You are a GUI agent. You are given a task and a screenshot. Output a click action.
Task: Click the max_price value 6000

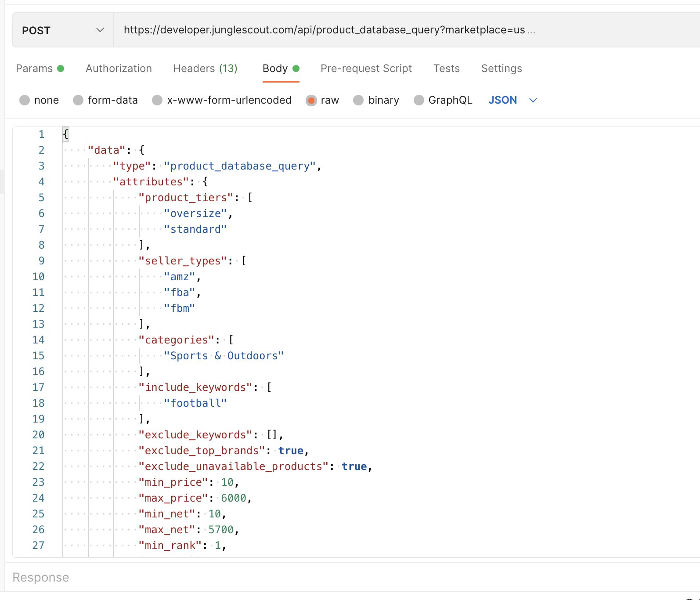coord(234,498)
